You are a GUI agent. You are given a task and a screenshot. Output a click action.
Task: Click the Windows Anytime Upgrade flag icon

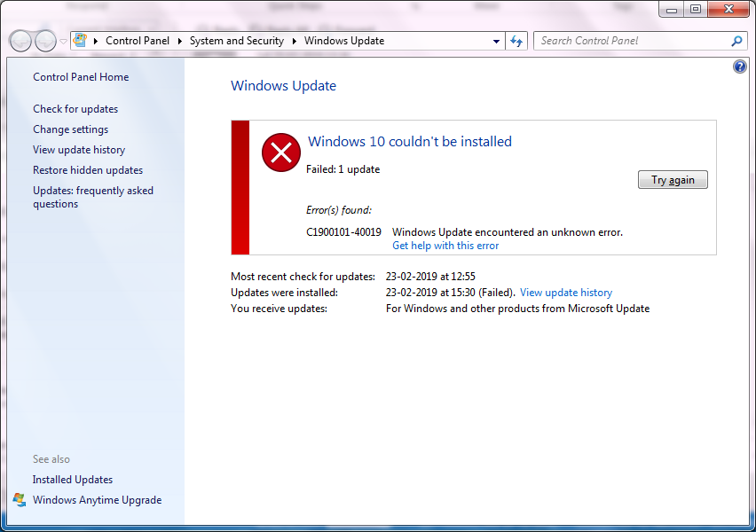[x=20, y=500]
